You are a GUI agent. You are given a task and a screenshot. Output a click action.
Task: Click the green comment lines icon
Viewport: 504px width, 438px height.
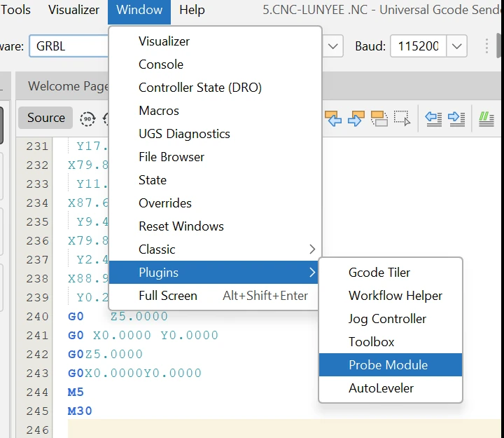tap(486, 118)
